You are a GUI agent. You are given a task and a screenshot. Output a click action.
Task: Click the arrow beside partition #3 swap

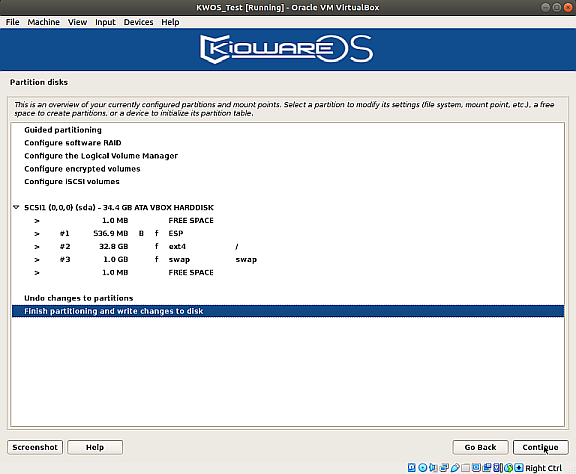pyautogui.click(x=37, y=259)
